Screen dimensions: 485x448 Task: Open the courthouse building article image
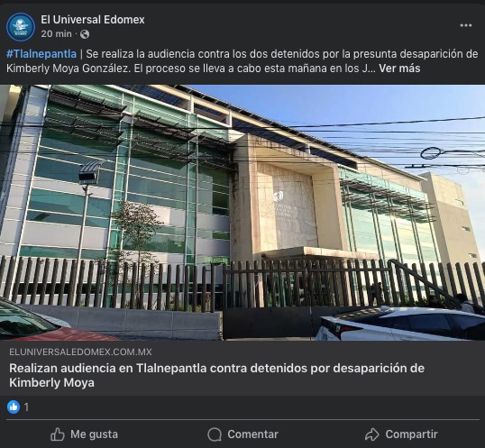(x=242, y=213)
